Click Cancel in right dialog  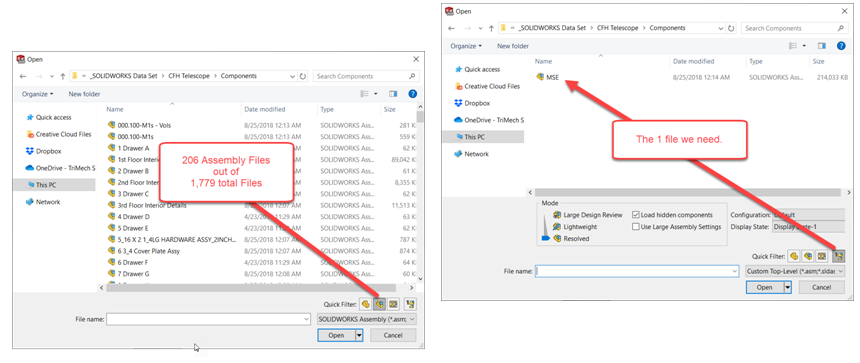822,287
